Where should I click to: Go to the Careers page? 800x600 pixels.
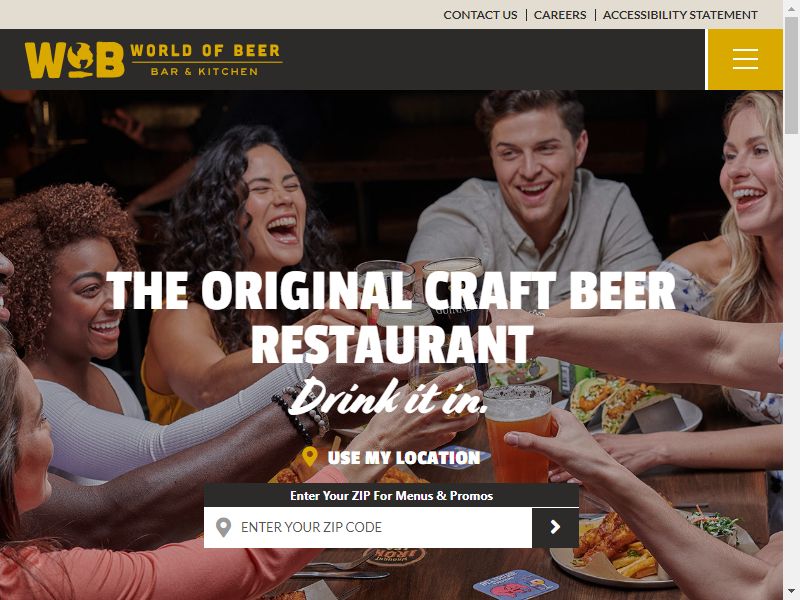coord(560,15)
